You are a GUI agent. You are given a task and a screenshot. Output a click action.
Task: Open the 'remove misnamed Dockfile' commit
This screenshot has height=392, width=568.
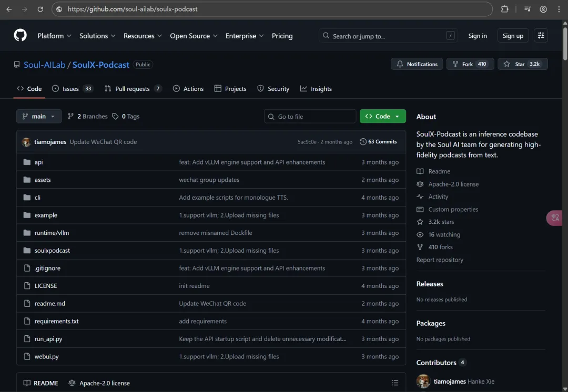click(x=216, y=233)
